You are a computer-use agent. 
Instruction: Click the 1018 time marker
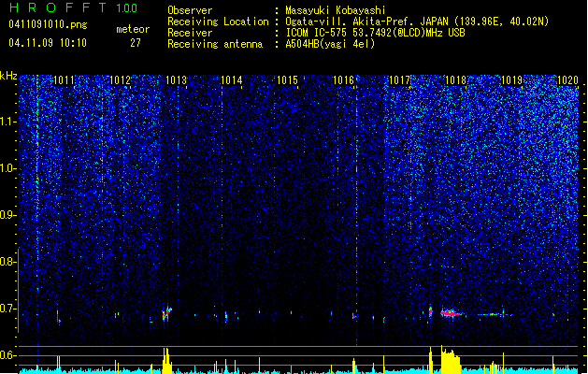455,80
